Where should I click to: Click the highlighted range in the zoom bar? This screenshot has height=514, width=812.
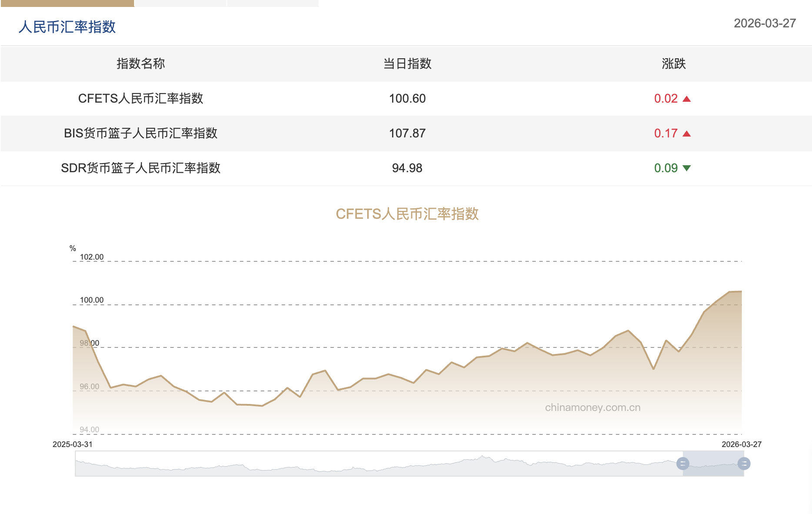[x=714, y=464]
